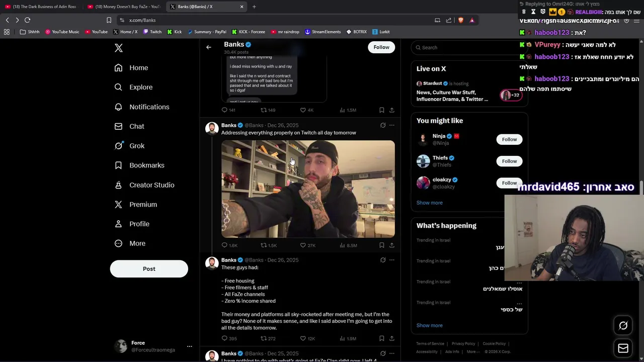Go back using the Banks profile arrow
The height and width of the screenshot is (362, 644).
[209, 47]
